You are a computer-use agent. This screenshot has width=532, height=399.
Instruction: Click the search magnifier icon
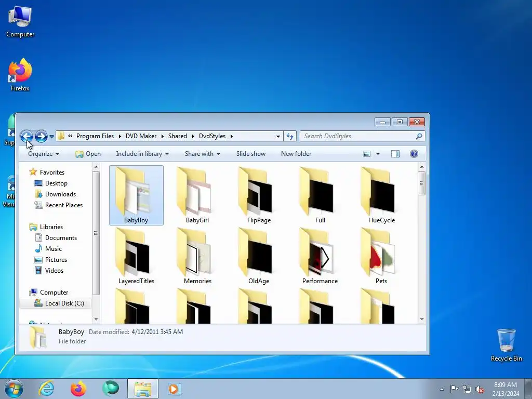pos(419,136)
